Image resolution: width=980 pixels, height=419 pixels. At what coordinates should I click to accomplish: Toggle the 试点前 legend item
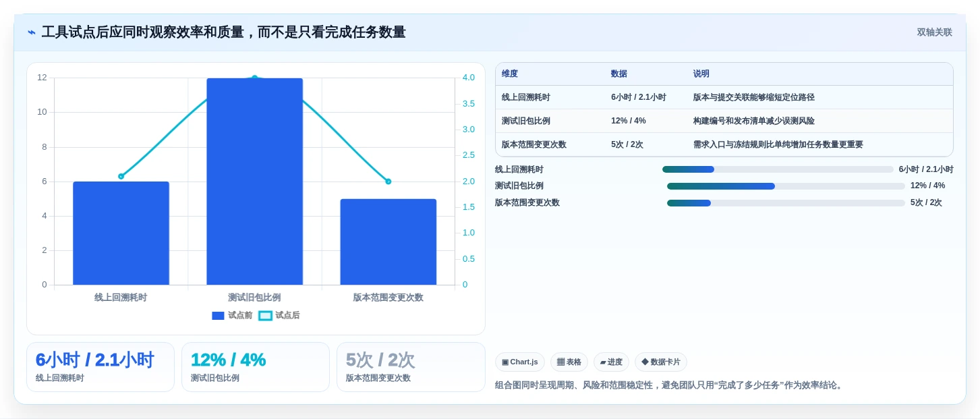pyautogui.click(x=232, y=316)
